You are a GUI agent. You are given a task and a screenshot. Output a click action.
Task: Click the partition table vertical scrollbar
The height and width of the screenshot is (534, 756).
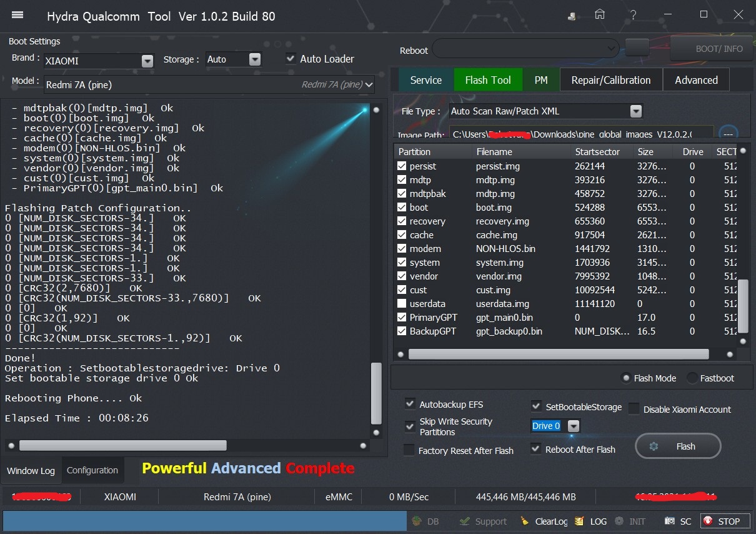tap(744, 305)
